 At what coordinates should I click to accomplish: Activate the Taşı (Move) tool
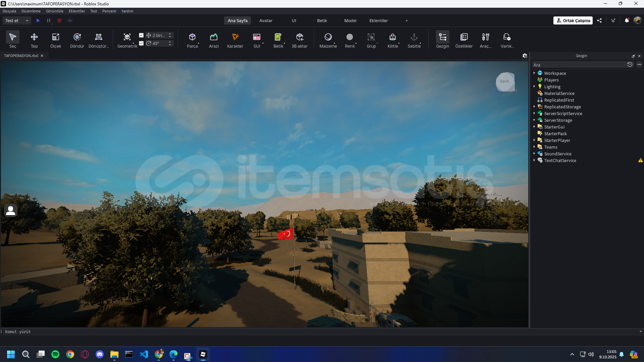(34, 40)
